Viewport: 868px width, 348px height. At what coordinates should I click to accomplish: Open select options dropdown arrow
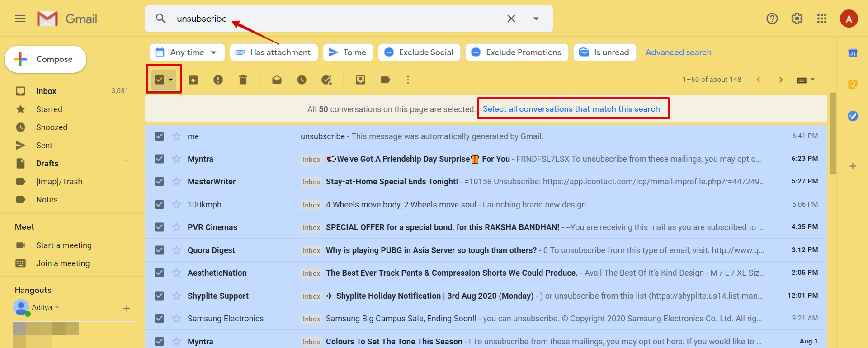tap(170, 80)
